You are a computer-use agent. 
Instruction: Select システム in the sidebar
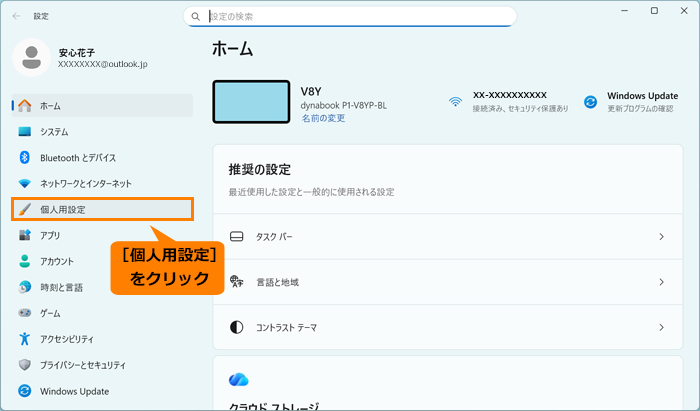[x=103, y=132]
